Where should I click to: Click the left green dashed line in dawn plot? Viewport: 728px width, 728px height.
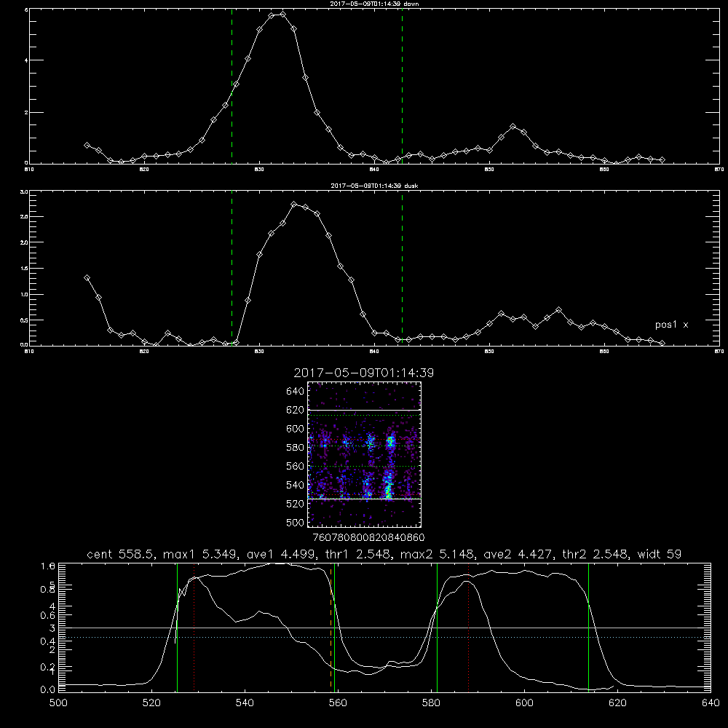pos(232,86)
